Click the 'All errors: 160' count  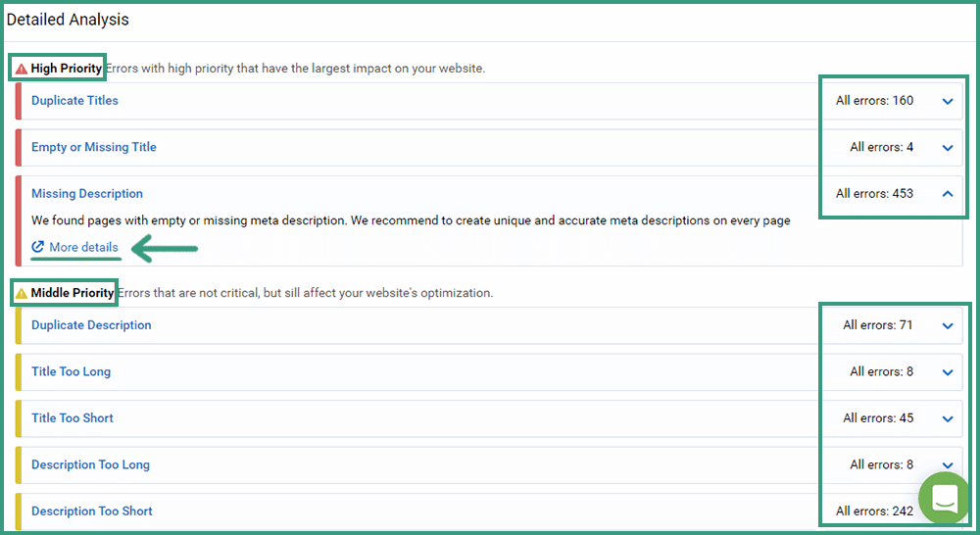tap(874, 101)
